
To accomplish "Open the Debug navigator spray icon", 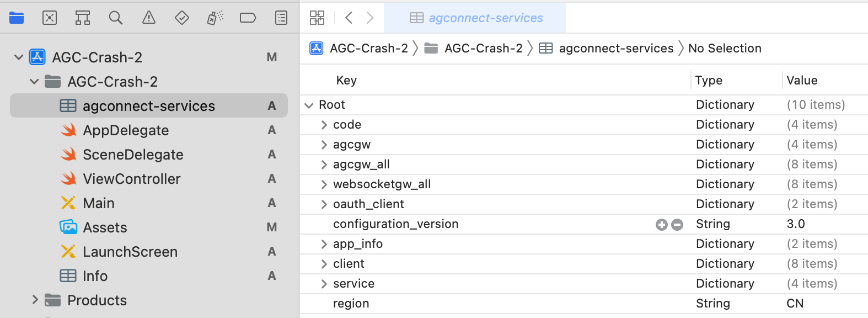I will tap(215, 18).
